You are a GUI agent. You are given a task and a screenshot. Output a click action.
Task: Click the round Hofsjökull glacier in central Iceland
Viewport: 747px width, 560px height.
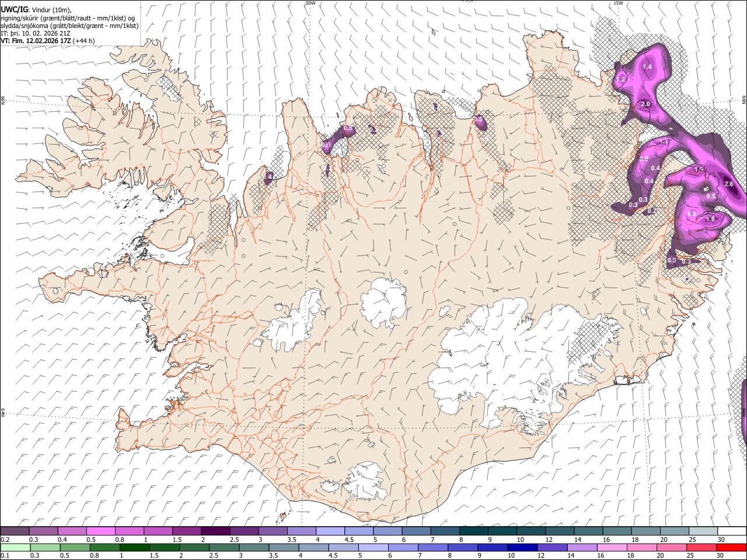[x=384, y=302]
